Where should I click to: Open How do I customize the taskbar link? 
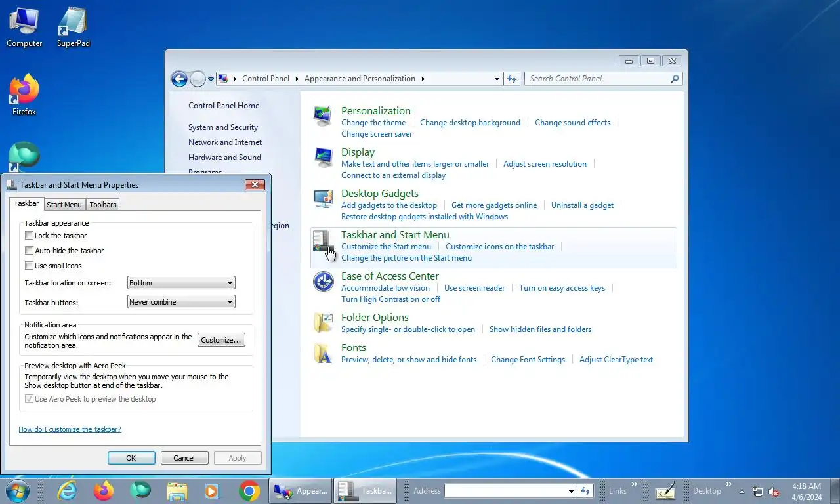coord(70,429)
